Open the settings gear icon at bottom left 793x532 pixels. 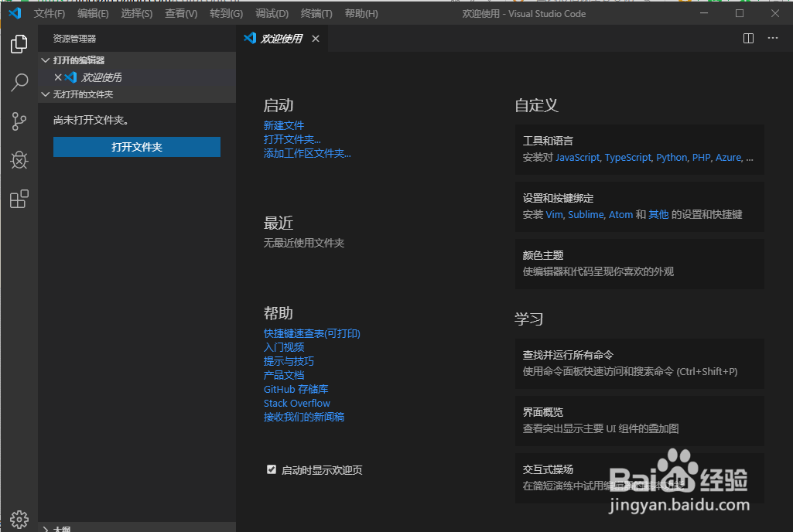19,519
